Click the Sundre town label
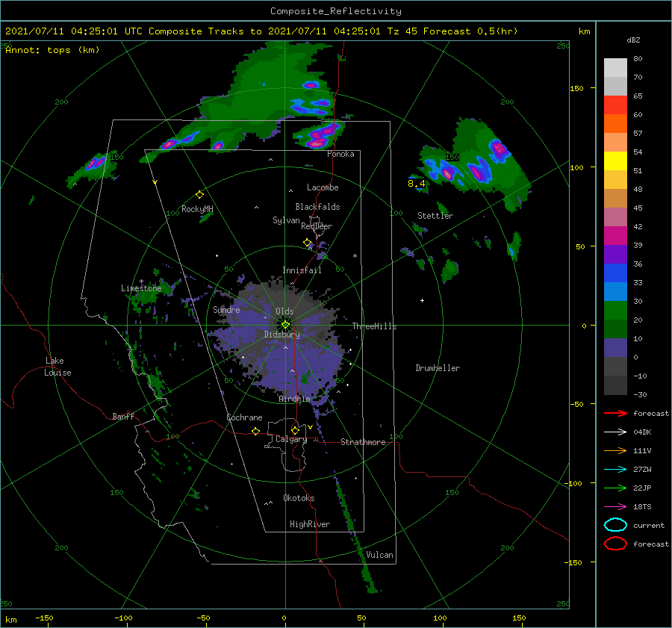The height and width of the screenshot is (628, 672). 226,309
